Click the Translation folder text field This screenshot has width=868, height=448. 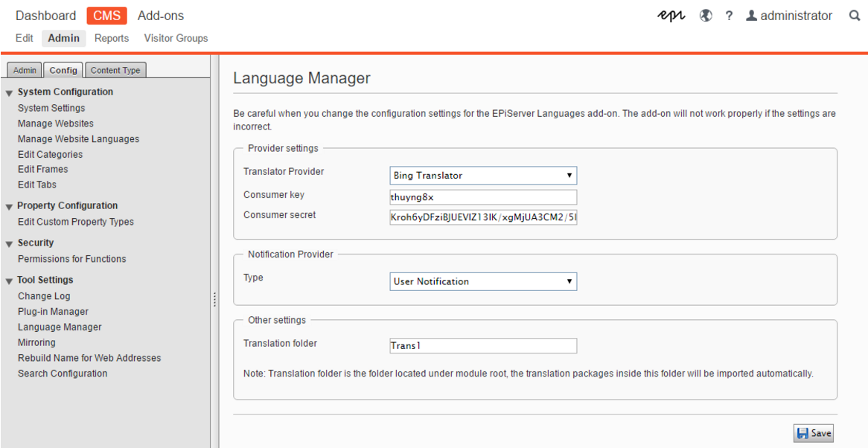[483, 345]
